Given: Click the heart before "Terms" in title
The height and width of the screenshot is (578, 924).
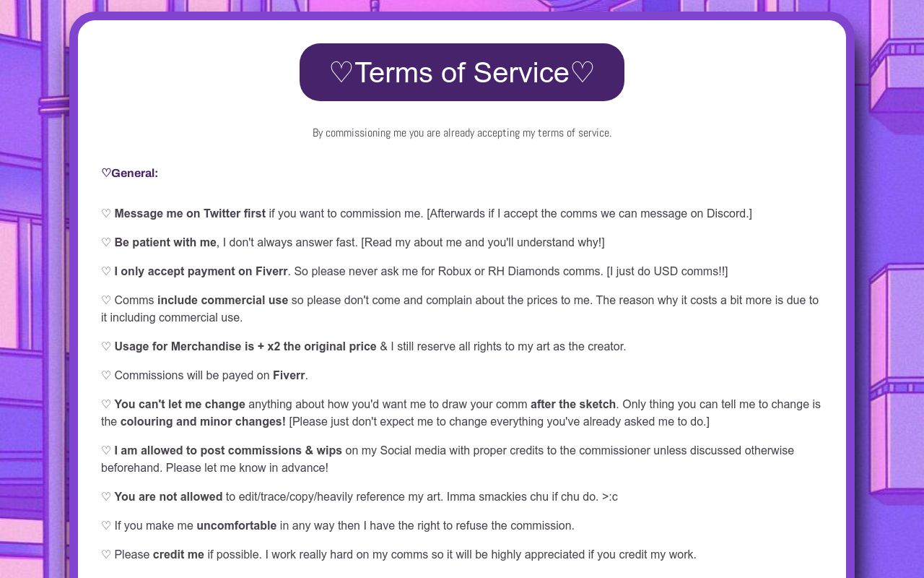Looking at the screenshot, I should click(341, 72).
